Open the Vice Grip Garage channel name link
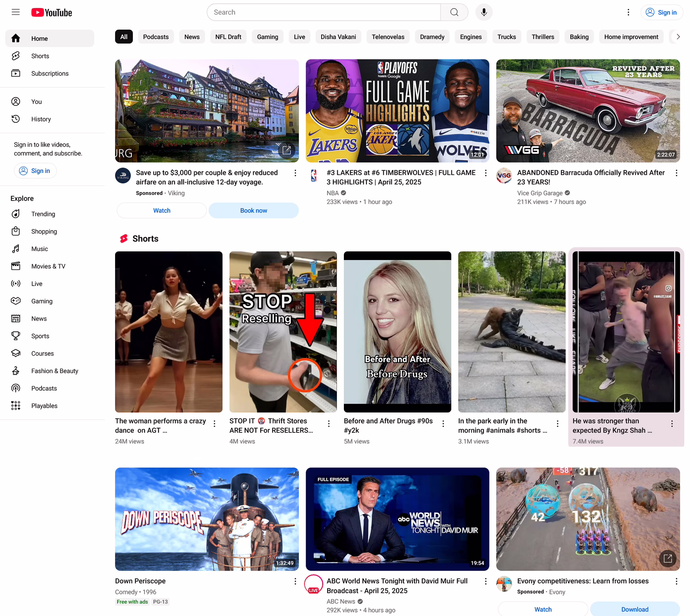Screen dimensions: 690x616 [x=540, y=193]
